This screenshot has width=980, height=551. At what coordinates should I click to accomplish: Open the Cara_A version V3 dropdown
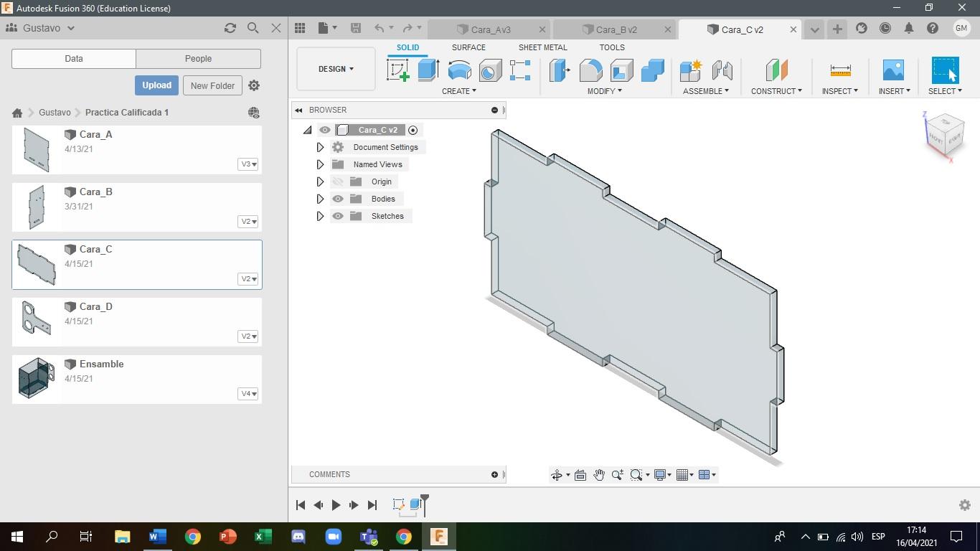(x=248, y=164)
